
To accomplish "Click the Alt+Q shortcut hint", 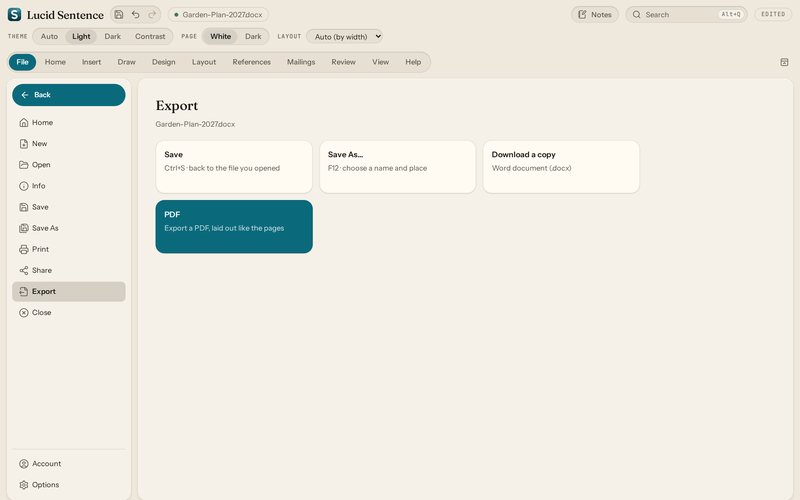I will (x=731, y=14).
